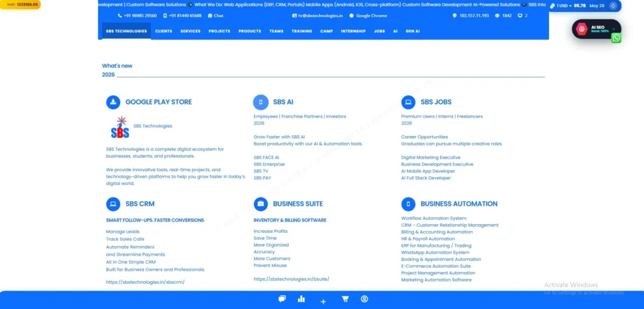Click AI Mobile App Developer role
The width and height of the screenshot is (644, 309).
428,171
